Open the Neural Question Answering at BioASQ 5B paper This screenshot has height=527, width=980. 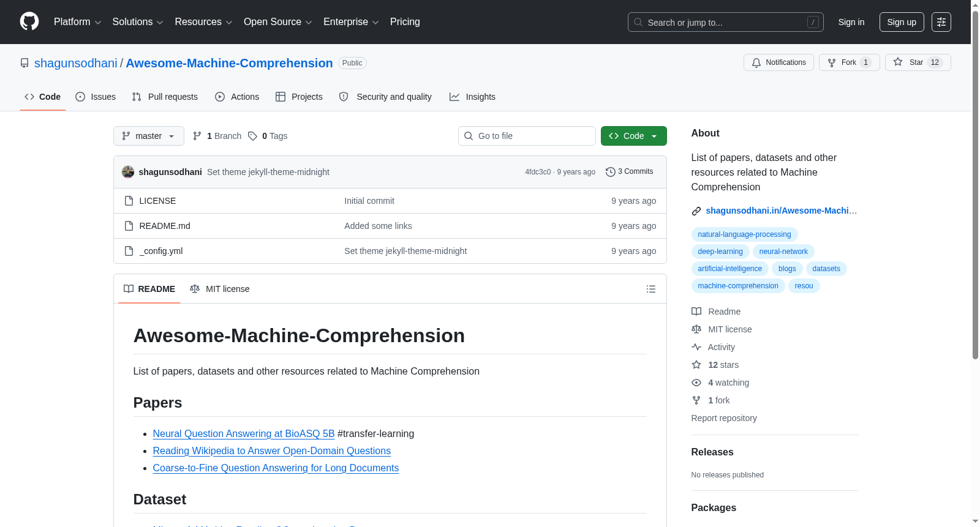(244, 433)
